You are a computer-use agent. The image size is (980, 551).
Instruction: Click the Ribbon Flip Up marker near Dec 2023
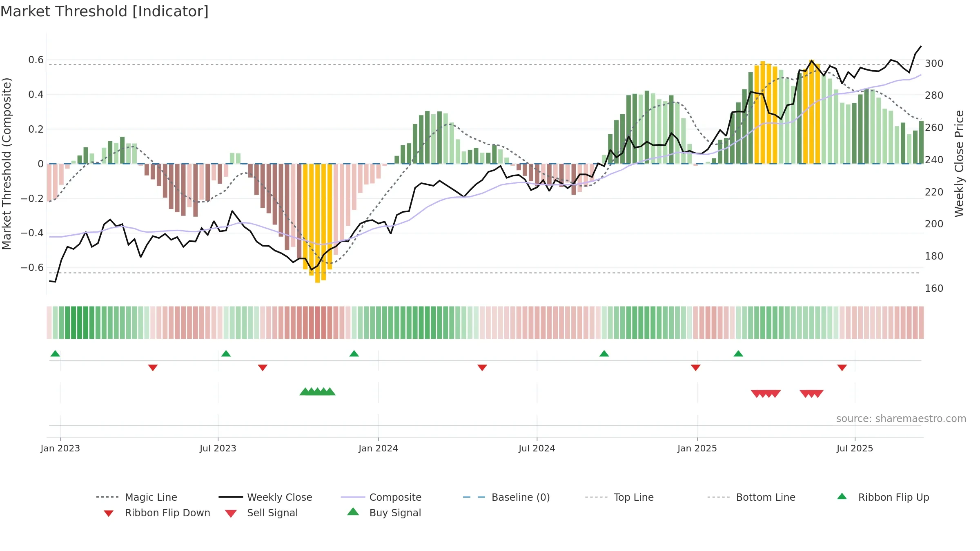click(x=354, y=353)
